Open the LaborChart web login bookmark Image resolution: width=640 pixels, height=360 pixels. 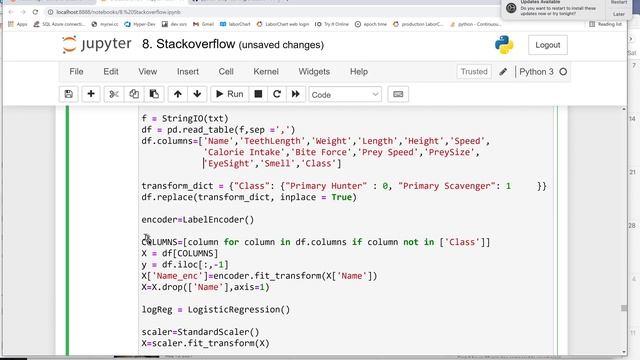pos(282,24)
